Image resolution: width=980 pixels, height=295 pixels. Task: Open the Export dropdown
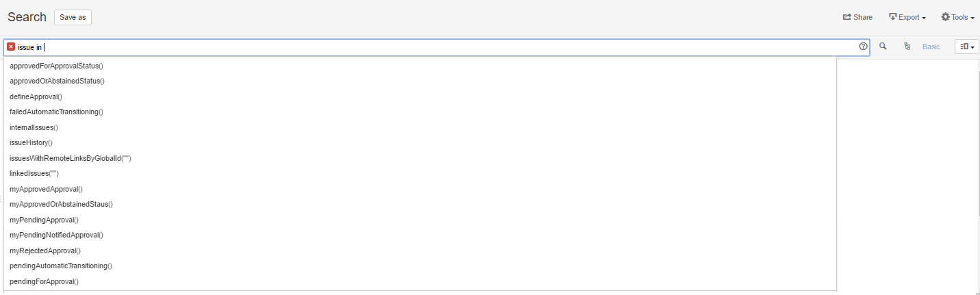click(x=907, y=17)
